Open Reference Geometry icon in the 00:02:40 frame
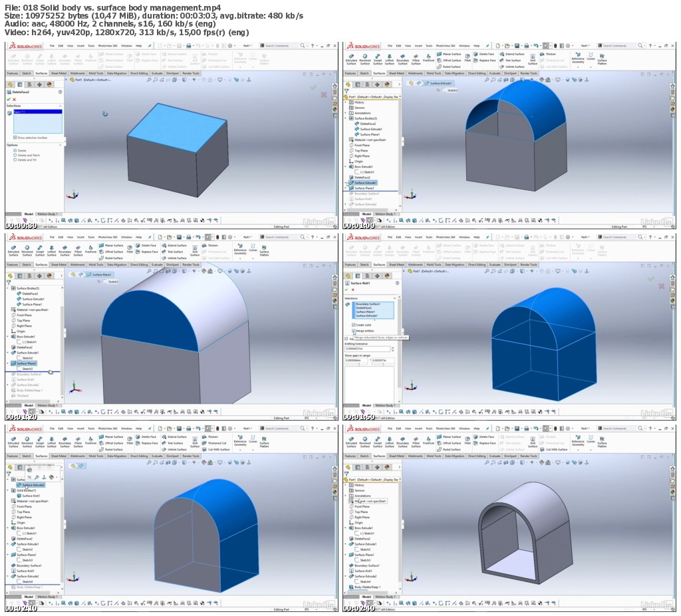This screenshot has width=681, height=616. tap(578, 440)
